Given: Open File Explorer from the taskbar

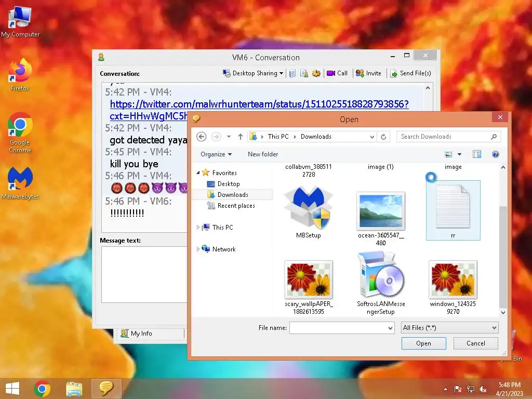Looking at the screenshot, I should click(x=74, y=389).
